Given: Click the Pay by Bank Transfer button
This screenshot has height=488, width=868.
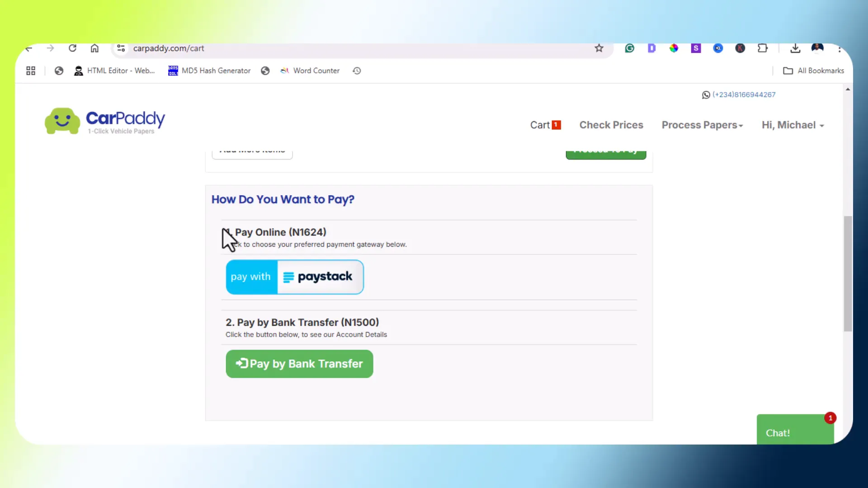Looking at the screenshot, I should 299,364.
